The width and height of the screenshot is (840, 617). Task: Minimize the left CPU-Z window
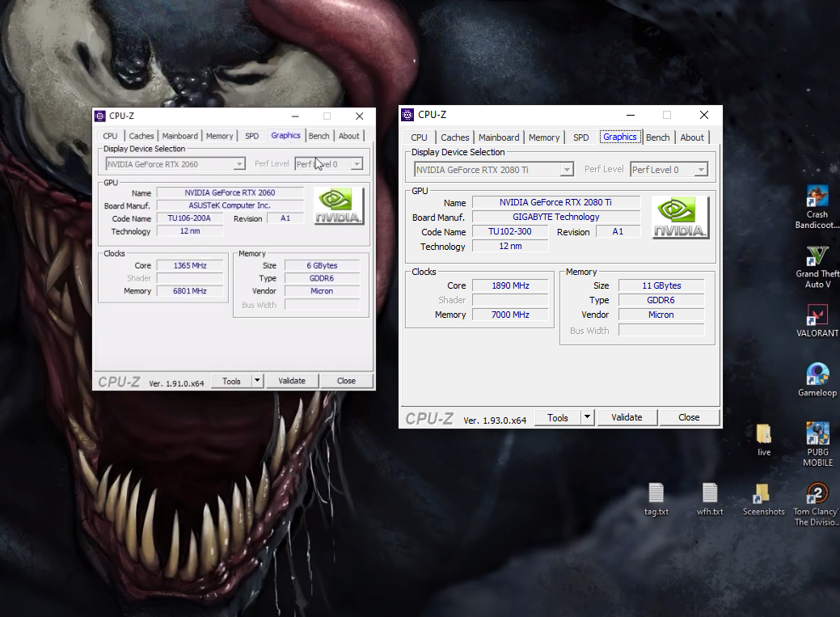(x=295, y=116)
